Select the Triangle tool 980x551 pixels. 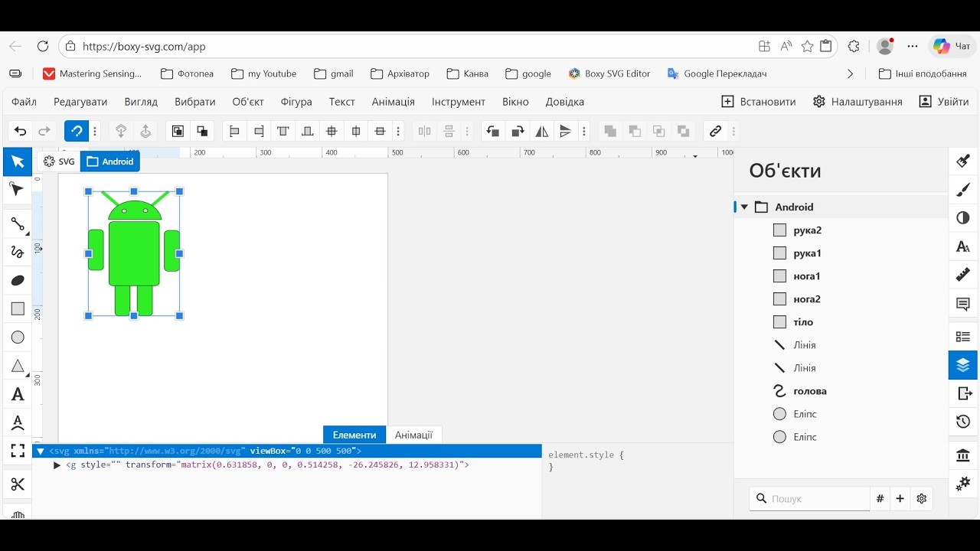pyautogui.click(x=18, y=366)
